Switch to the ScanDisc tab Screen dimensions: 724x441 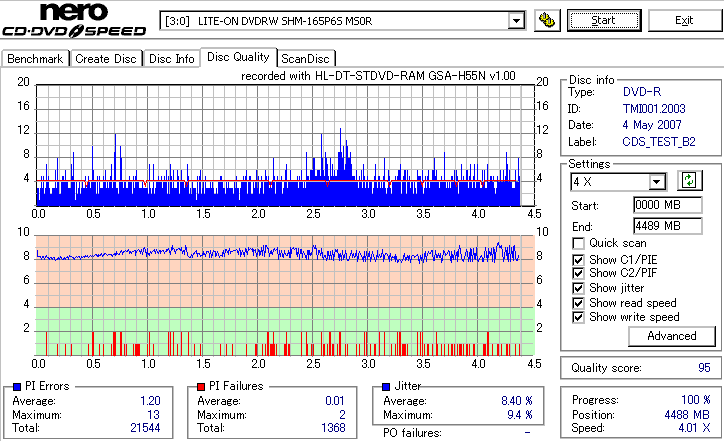pos(305,59)
